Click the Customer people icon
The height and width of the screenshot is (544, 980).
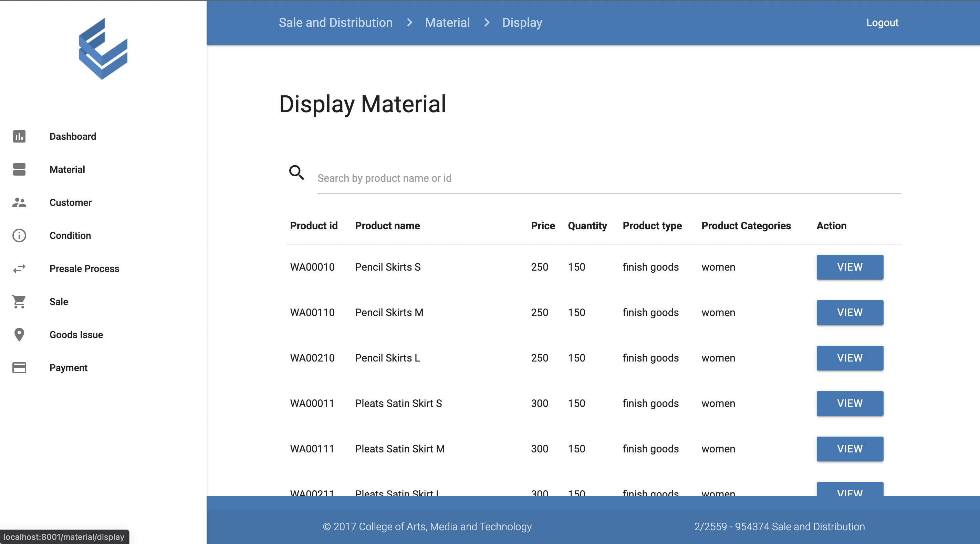[19, 202]
